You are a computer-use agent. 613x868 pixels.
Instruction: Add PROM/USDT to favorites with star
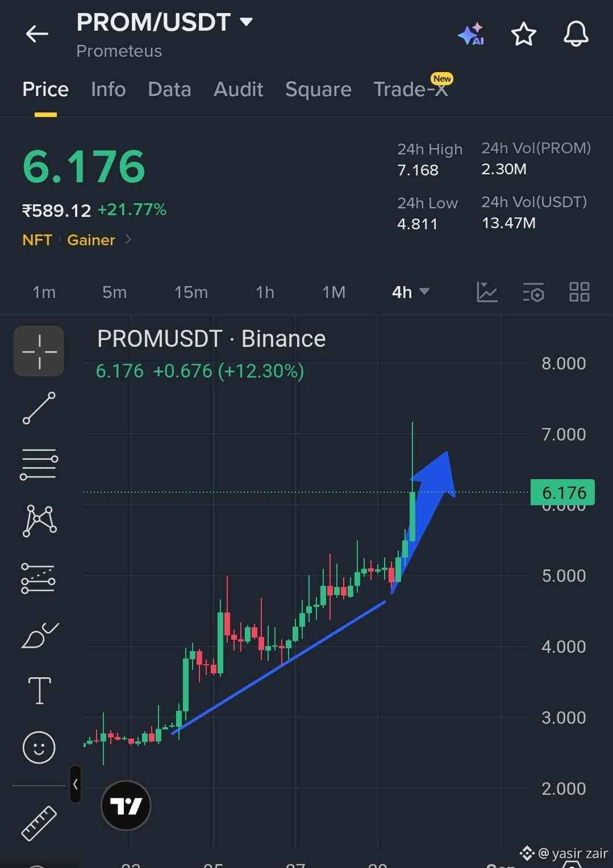(523, 34)
